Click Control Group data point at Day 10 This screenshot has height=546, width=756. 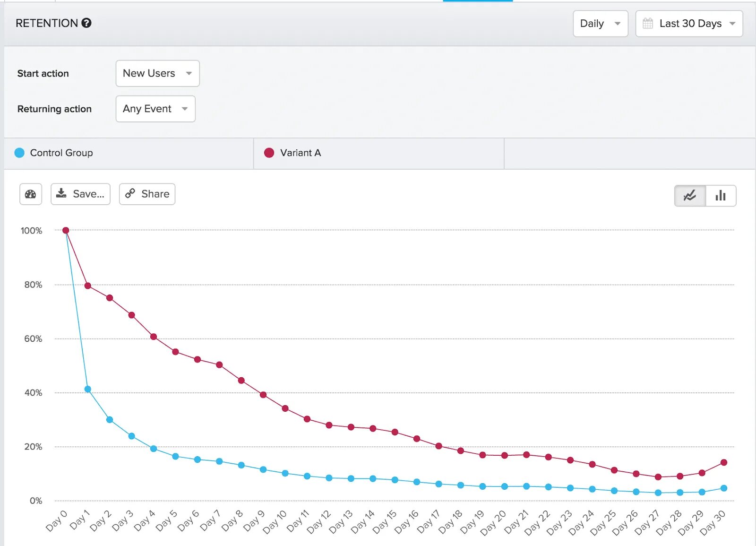(285, 473)
